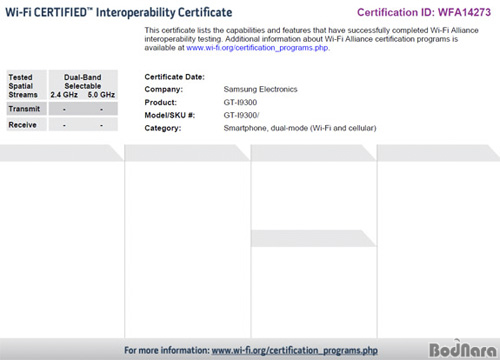This screenshot has width=500, height=360.
Task: Click the BodNara logo watermark
Action: 463,349
